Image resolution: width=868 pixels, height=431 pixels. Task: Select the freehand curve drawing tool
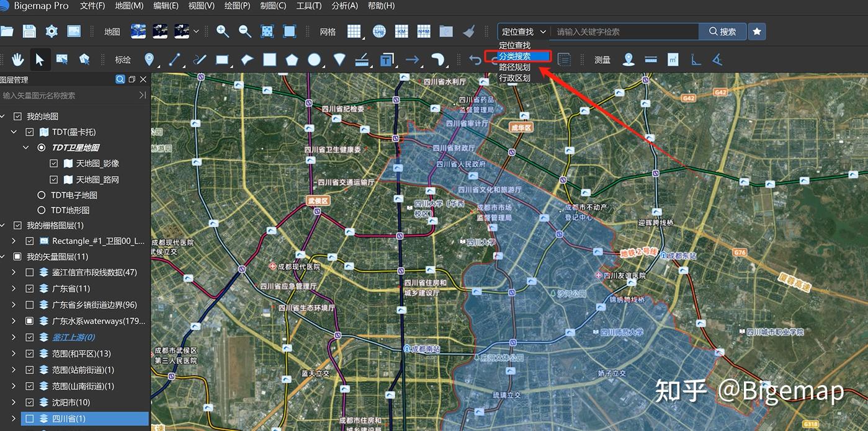coord(199,60)
